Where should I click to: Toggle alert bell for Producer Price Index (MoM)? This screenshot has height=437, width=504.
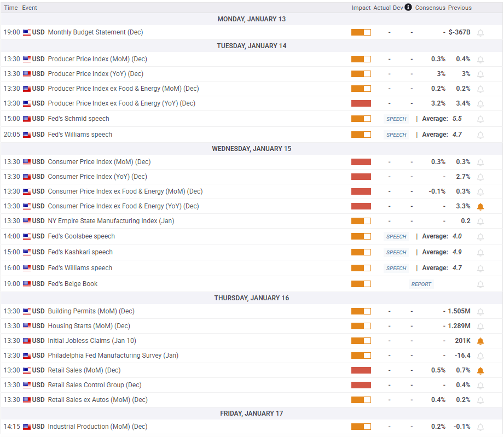480,60
